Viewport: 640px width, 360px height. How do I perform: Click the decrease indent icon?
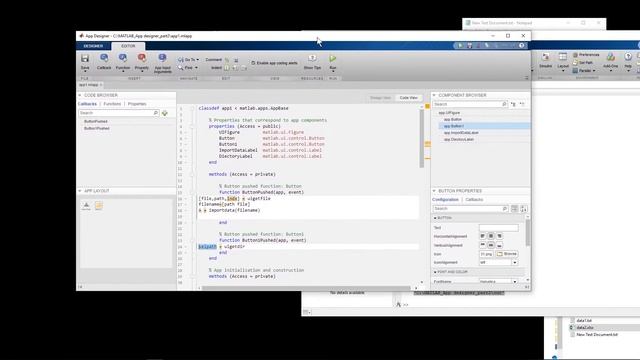coord(244,68)
